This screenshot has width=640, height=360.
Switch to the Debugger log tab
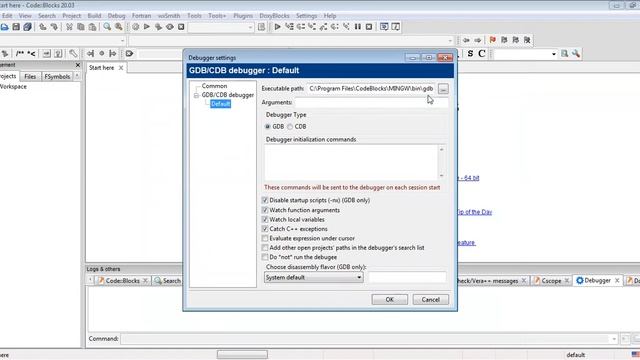(598, 280)
